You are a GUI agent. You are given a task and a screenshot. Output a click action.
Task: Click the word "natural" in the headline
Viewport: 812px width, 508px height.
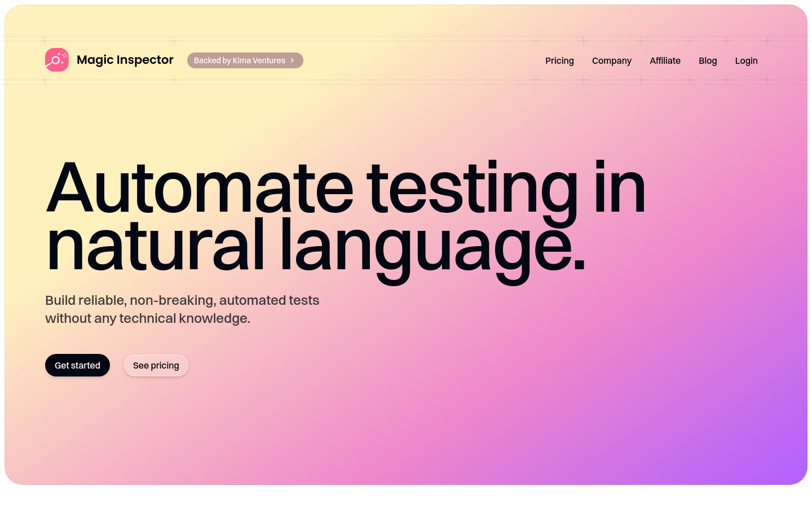(x=155, y=246)
